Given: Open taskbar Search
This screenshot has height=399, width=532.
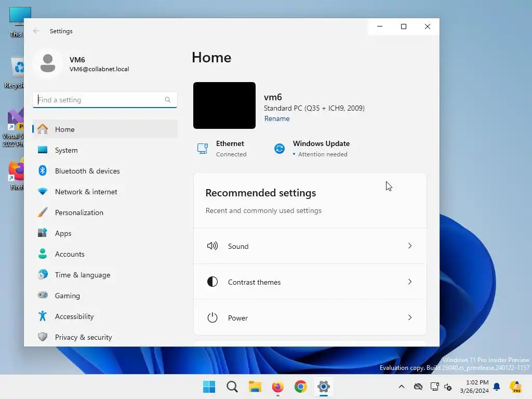Looking at the screenshot, I should (232, 387).
